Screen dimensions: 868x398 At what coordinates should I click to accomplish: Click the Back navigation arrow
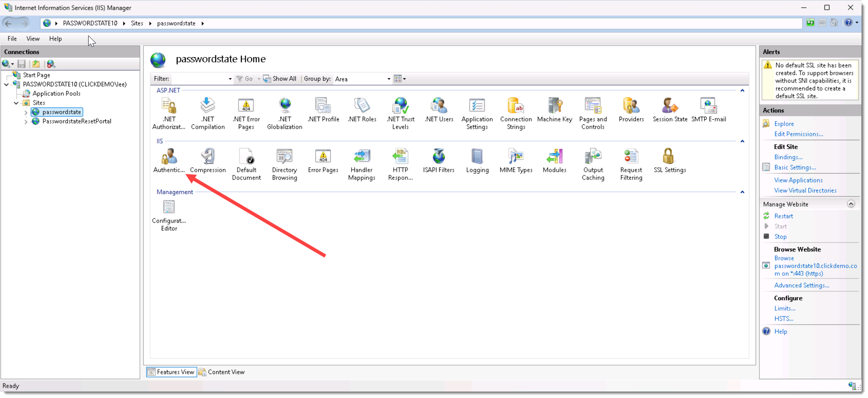pos(8,23)
